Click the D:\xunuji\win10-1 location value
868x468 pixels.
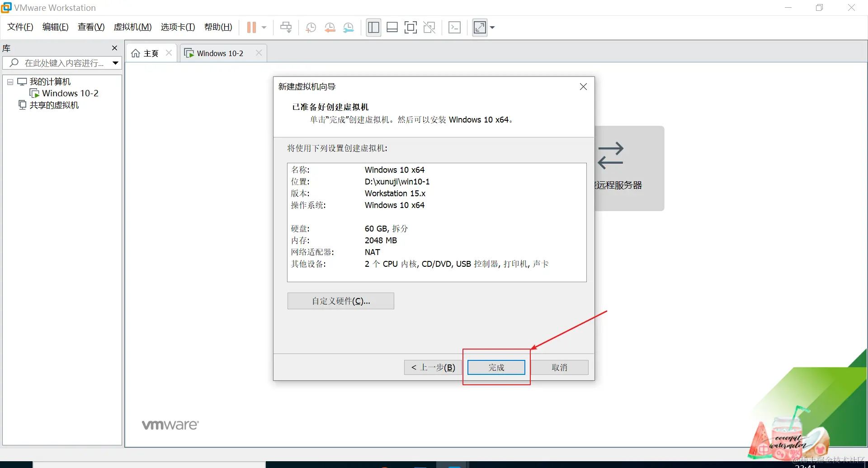click(397, 182)
